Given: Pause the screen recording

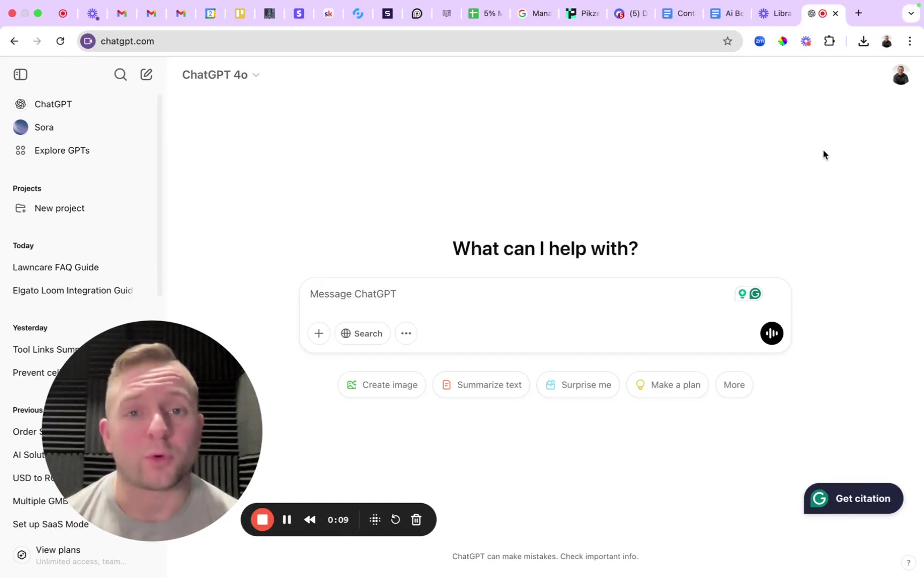Looking at the screenshot, I should click(287, 520).
